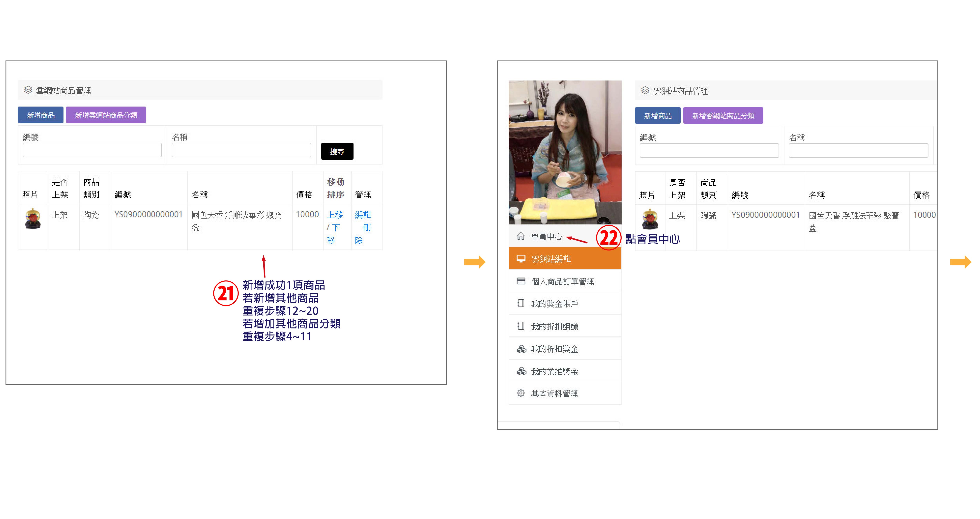Click 新增商品 button in left panel
Image resolution: width=980 pixels, height=519 pixels.
tap(41, 115)
